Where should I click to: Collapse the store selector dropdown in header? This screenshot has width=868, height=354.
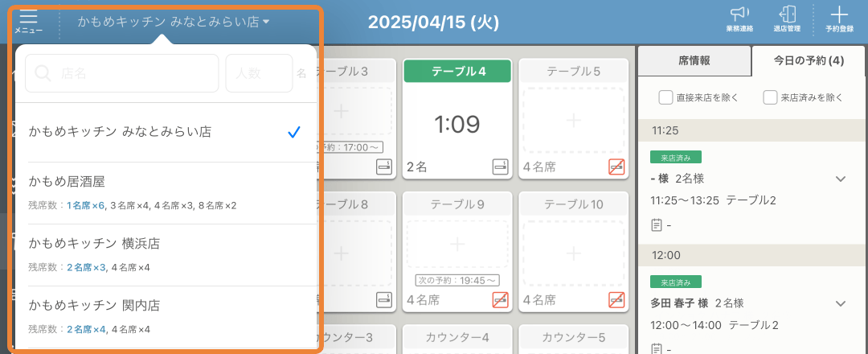174,23
